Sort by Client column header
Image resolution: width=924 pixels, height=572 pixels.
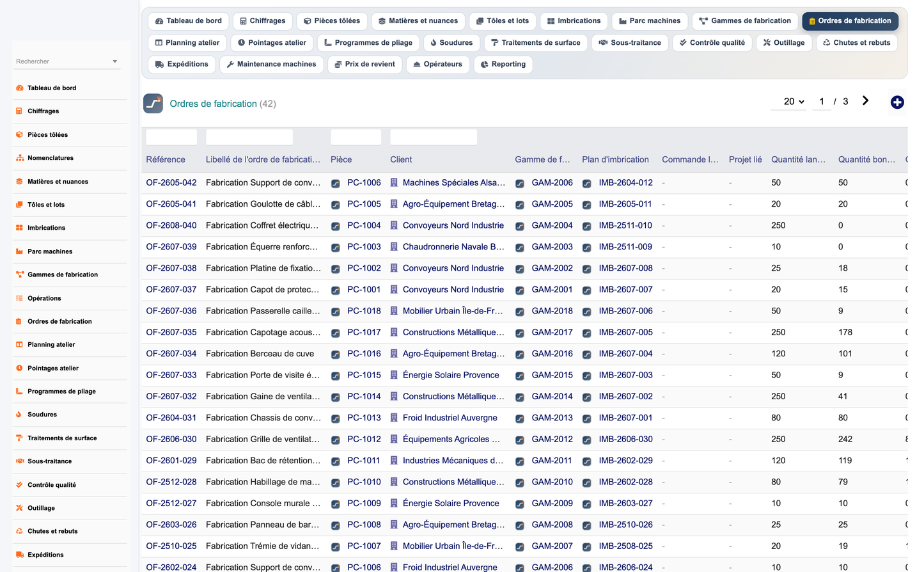401,160
